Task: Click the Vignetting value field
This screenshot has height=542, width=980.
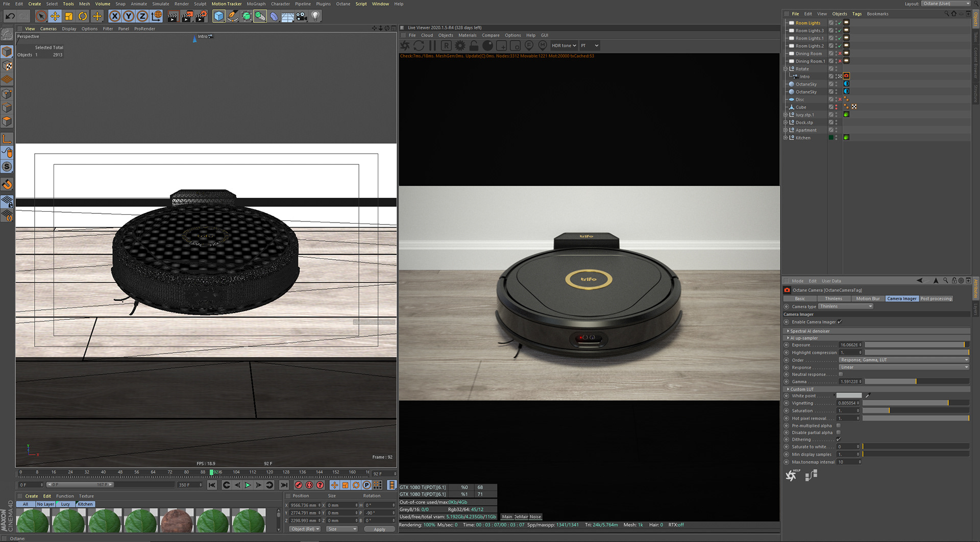Action: [x=849, y=403]
